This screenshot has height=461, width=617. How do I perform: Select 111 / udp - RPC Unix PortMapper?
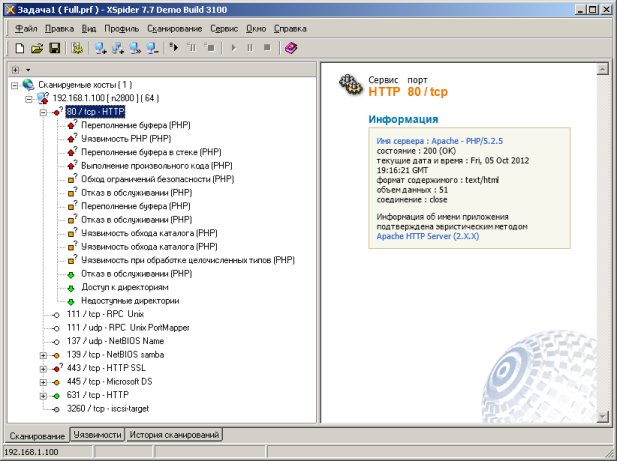[x=128, y=328]
